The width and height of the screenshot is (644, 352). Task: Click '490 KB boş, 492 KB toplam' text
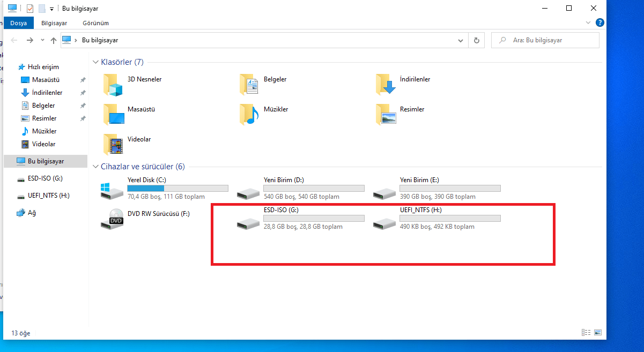tap(437, 227)
